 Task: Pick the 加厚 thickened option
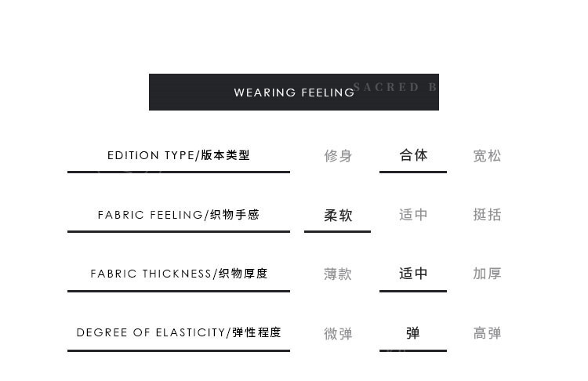click(487, 274)
